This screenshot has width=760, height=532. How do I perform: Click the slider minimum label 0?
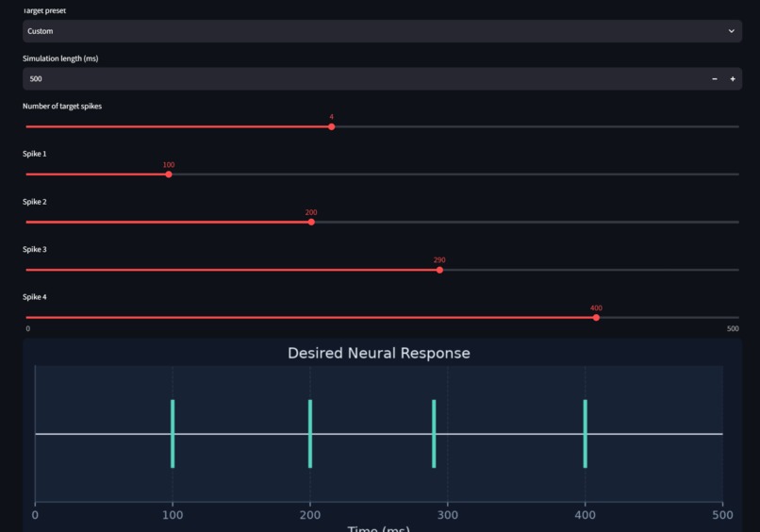(28, 329)
